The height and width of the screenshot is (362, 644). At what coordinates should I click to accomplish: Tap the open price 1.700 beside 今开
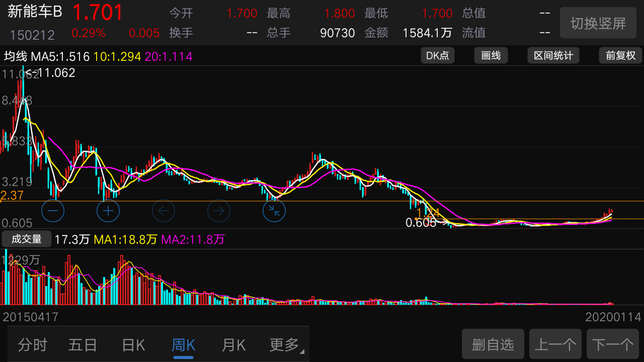pyautogui.click(x=242, y=14)
